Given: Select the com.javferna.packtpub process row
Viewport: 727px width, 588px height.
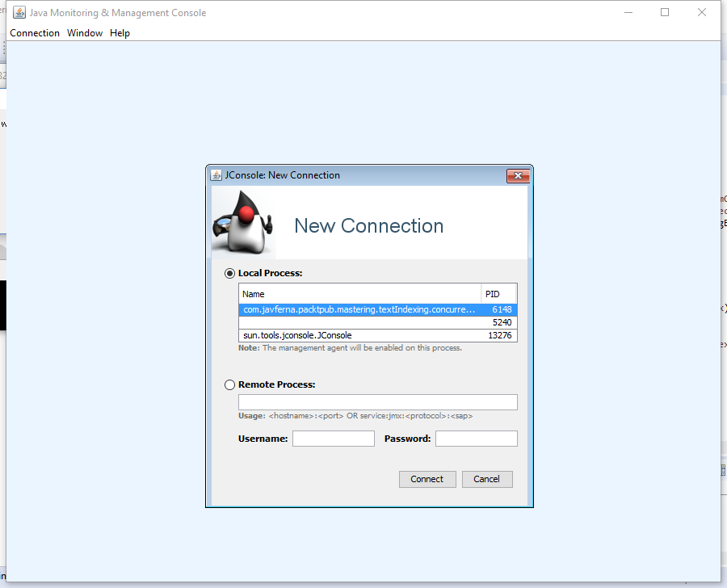Looking at the screenshot, I should point(378,310).
